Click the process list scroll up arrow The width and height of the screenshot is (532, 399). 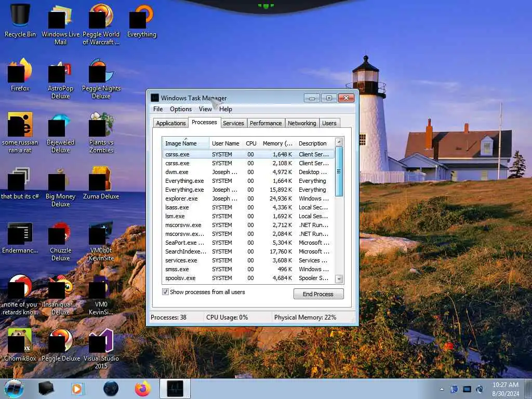point(339,142)
